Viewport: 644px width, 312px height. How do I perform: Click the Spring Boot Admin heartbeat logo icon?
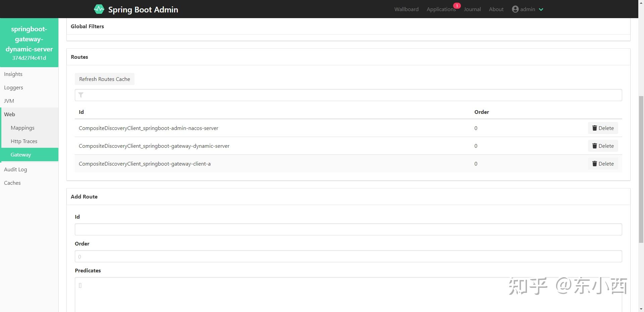point(99,9)
